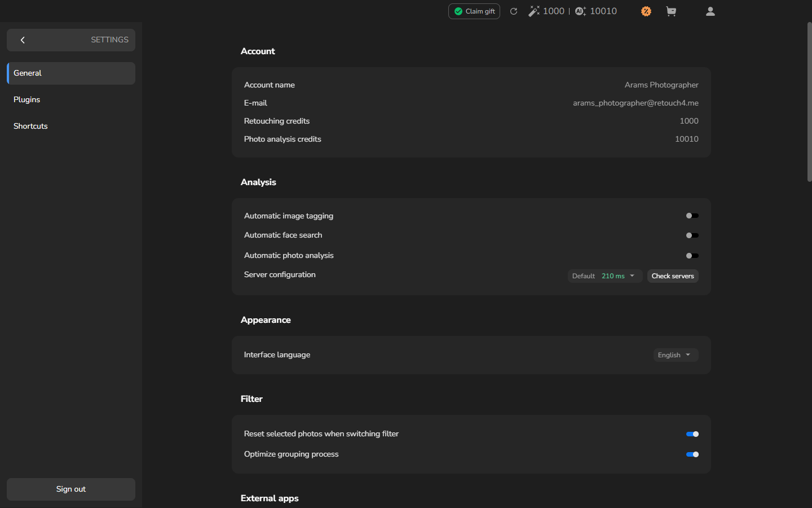Click the AI photo analysis credits icon
Screen dimensions: 812x508
580,11
